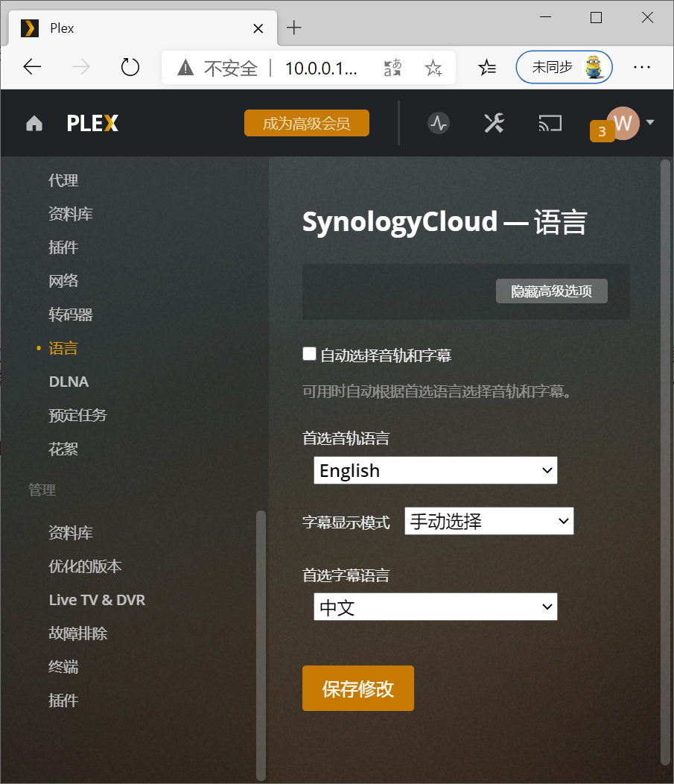674x784 pixels.
Task: Click 保存修改 button
Action: click(x=357, y=688)
